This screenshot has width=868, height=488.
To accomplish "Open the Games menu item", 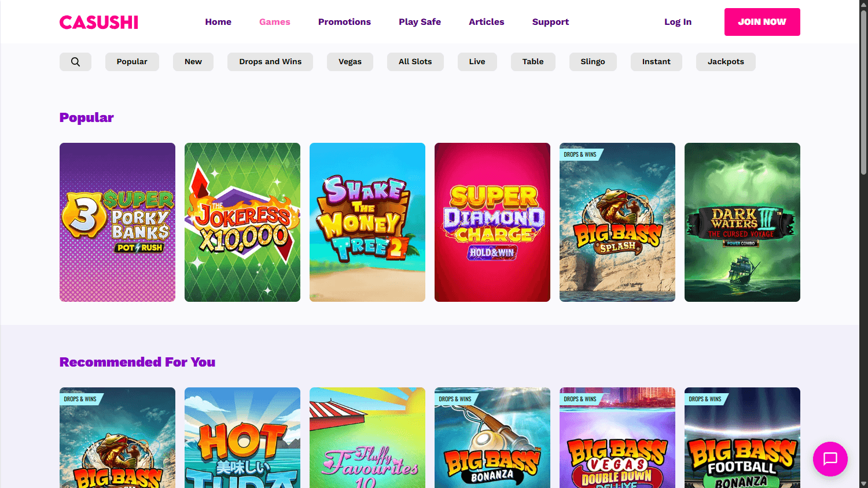I will coord(275,22).
